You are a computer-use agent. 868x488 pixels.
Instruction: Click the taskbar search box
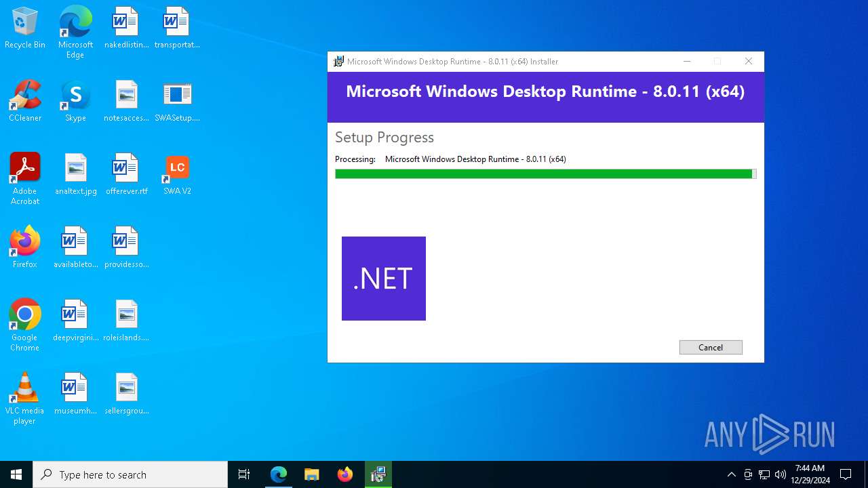(130, 474)
